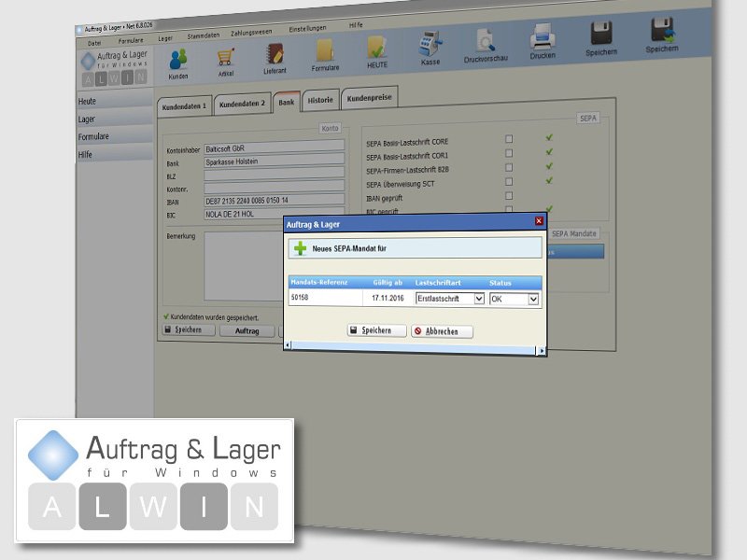Click the Gültig ab date 17.11.2016
Viewport: 747px width, 560px height.
pos(388,298)
